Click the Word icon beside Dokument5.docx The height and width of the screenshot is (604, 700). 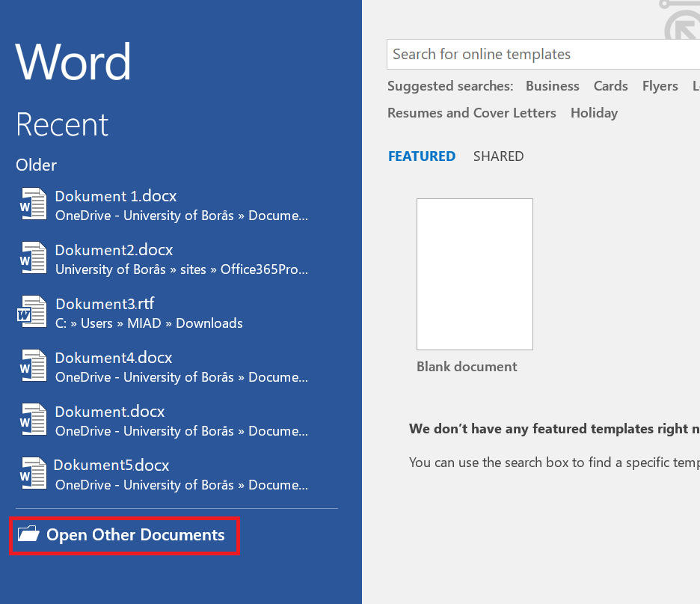(34, 475)
